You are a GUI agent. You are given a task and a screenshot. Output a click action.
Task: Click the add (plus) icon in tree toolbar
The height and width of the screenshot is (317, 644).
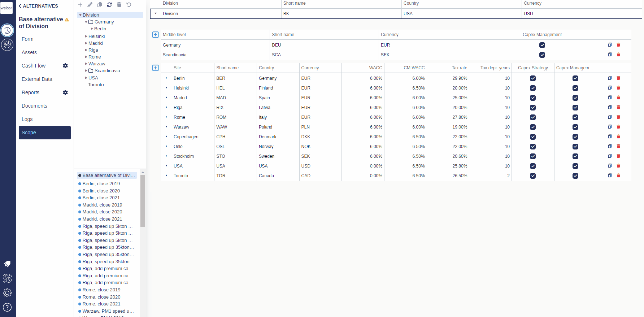(80, 5)
